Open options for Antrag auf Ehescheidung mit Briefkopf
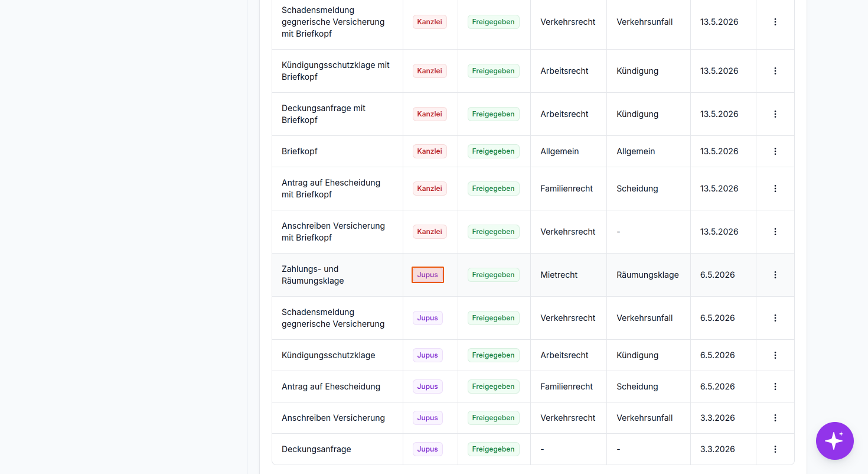The image size is (868, 474). coord(775,189)
